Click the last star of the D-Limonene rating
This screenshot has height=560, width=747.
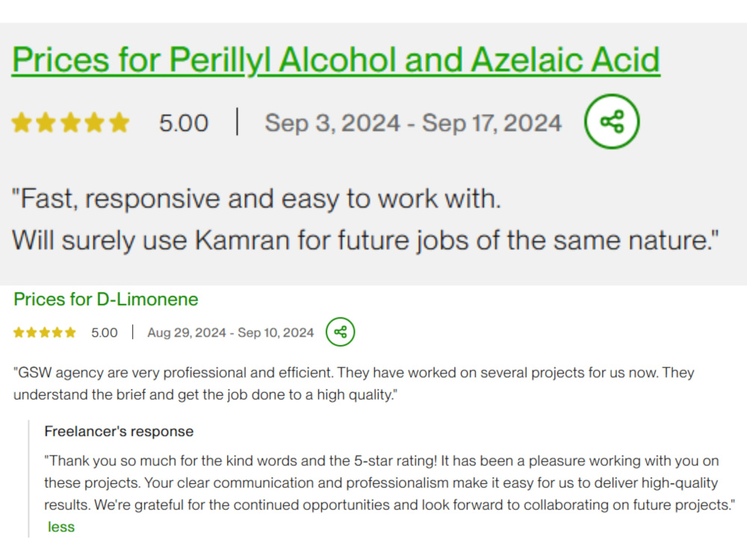click(70, 332)
